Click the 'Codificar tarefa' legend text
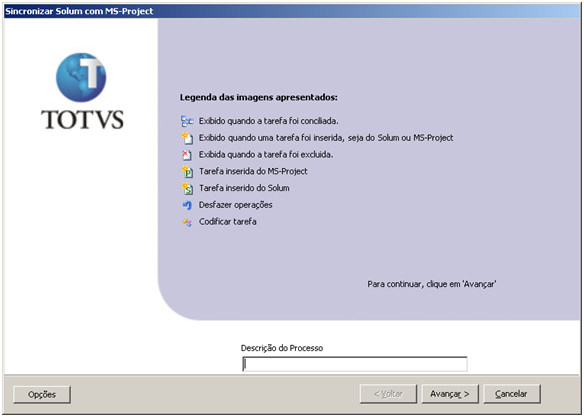The image size is (584, 417). [228, 222]
